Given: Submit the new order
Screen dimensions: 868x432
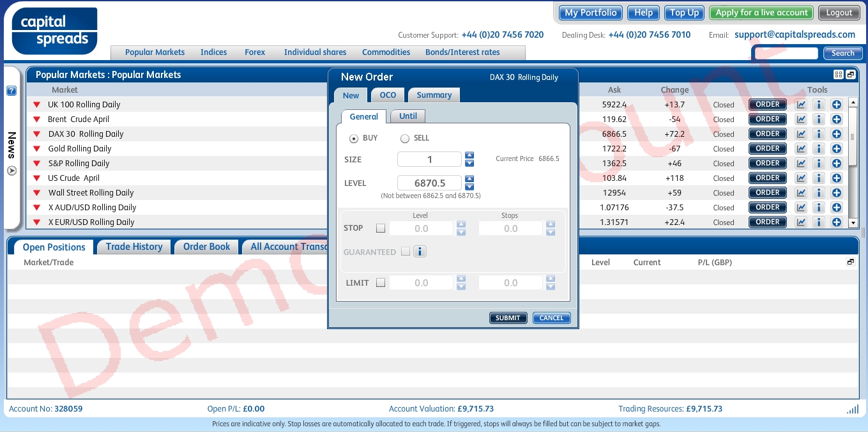Looking at the screenshot, I should (508, 318).
